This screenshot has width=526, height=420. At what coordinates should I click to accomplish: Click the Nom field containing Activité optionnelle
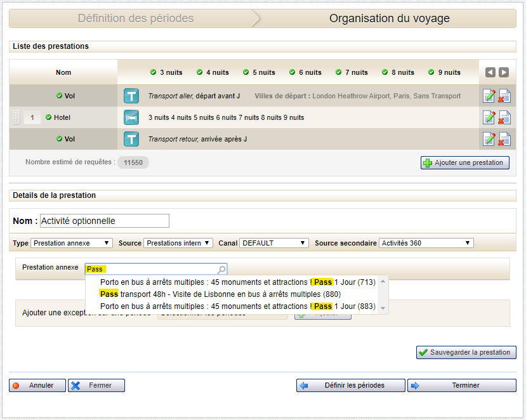click(104, 221)
